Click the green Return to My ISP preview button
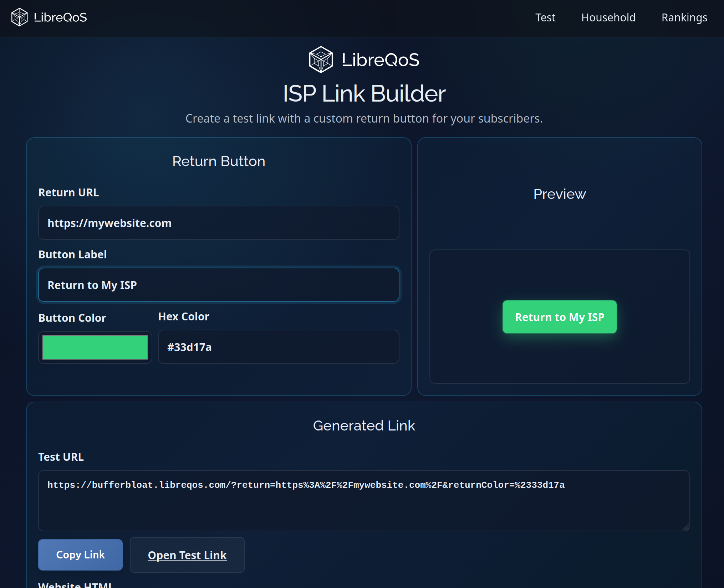This screenshot has height=588, width=724. [560, 317]
